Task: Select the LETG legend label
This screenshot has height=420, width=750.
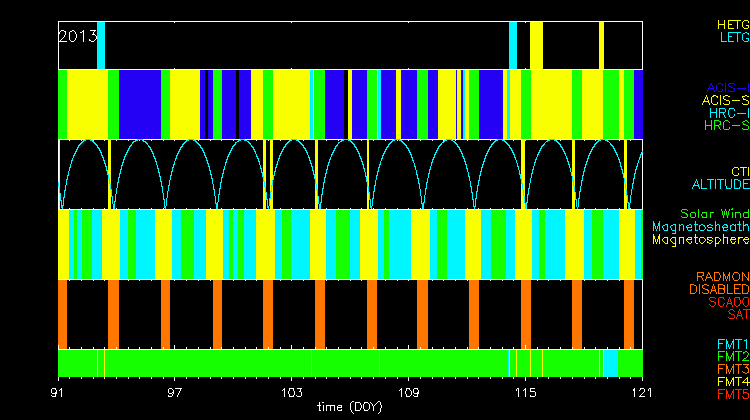Action: 732,38
